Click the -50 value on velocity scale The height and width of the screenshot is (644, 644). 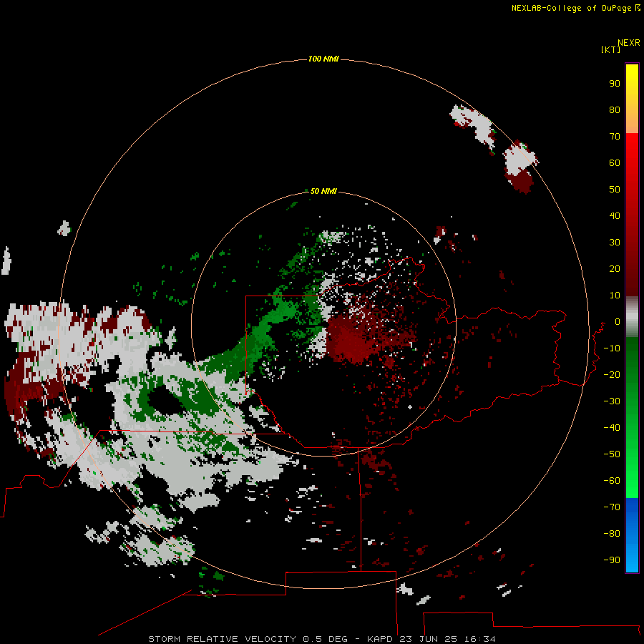(612, 454)
